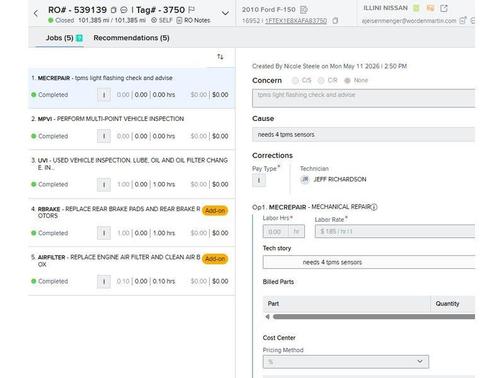Click the Billed Parts horizontal scrollbar

pos(374,317)
